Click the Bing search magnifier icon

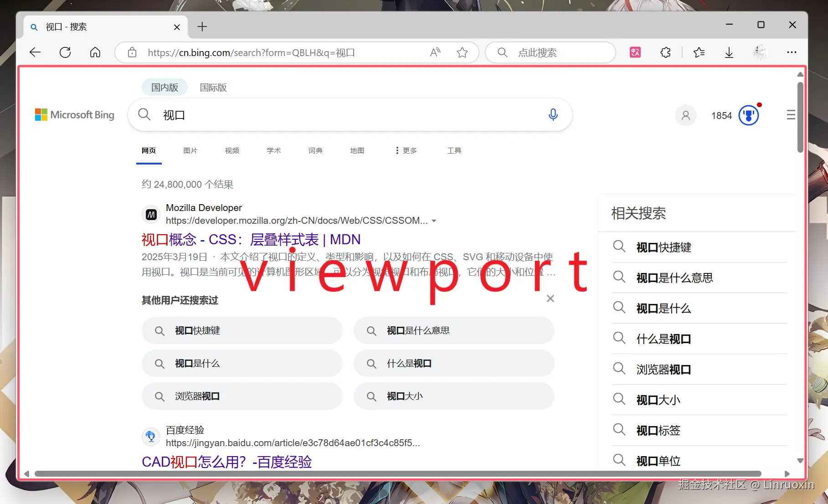click(x=144, y=114)
